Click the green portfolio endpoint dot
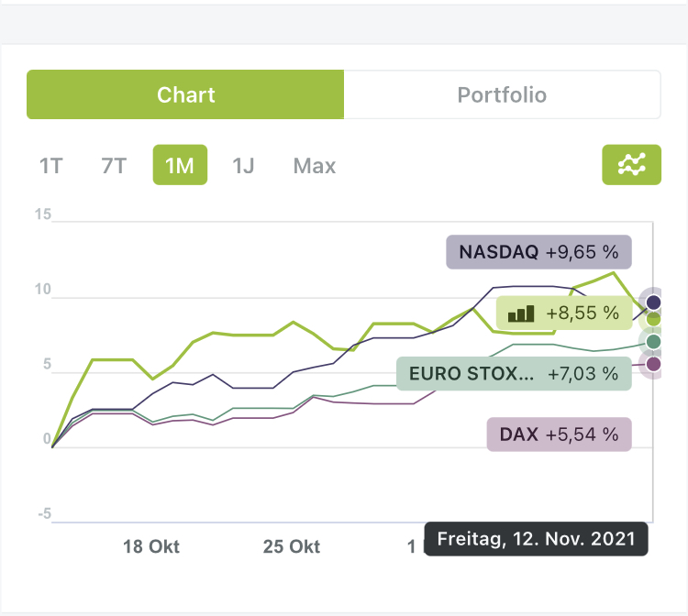 tap(652, 318)
